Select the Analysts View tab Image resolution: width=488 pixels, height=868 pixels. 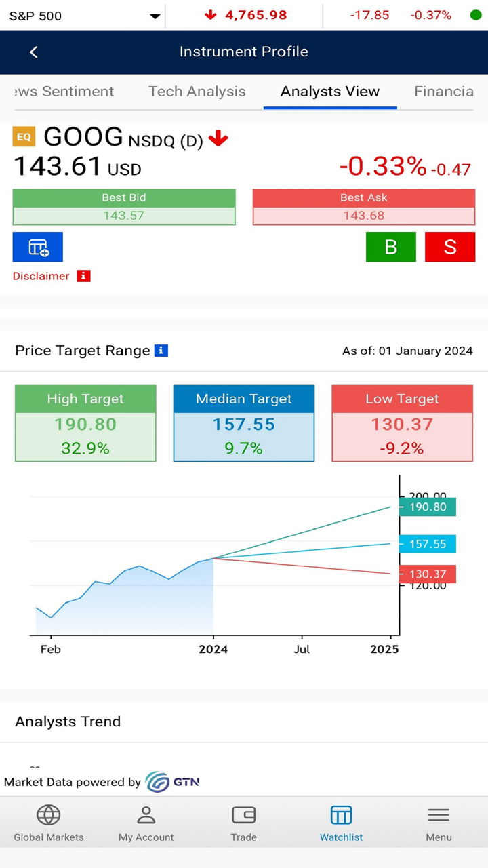pos(330,92)
